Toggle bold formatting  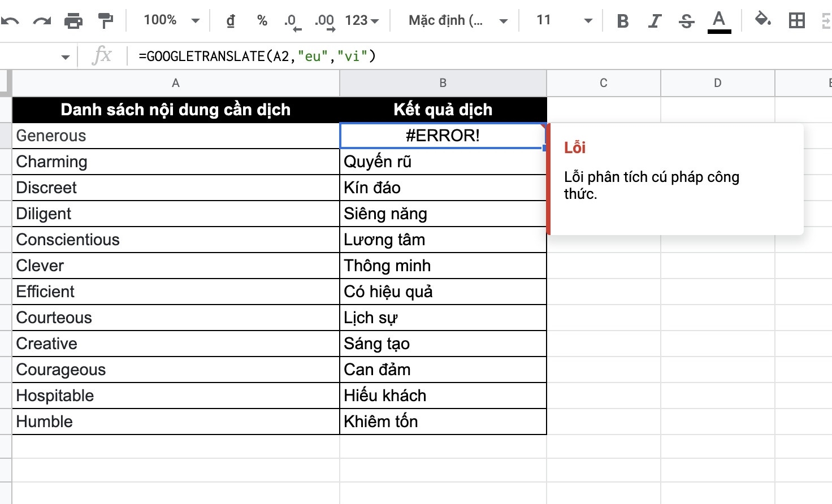pyautogui.click(x=622, y=21)
